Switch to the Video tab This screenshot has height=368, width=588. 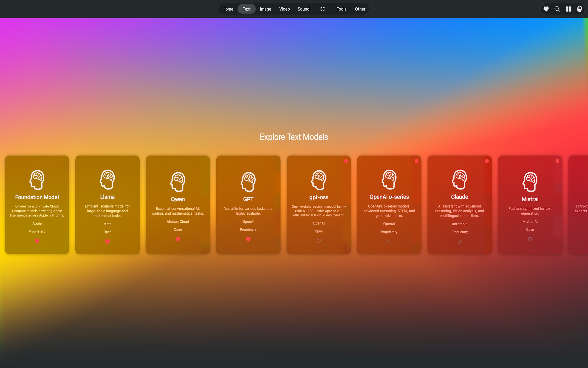click(285, 9)
